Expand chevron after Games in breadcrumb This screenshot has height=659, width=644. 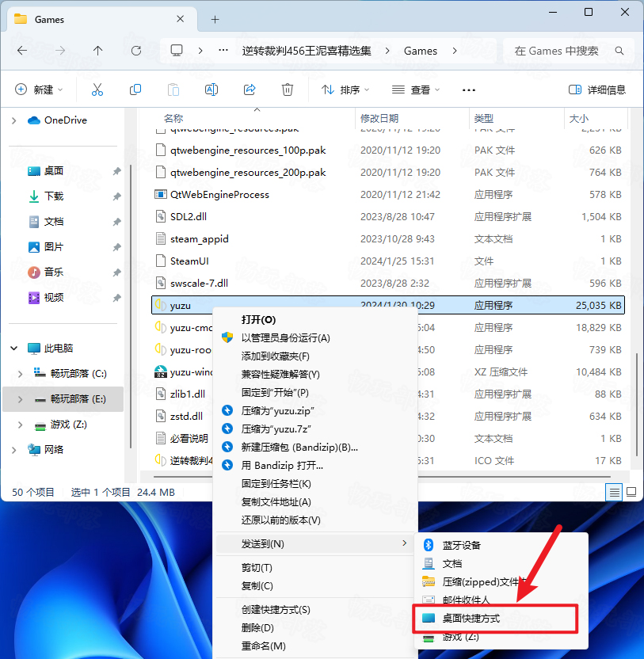[x=455, y=51]
